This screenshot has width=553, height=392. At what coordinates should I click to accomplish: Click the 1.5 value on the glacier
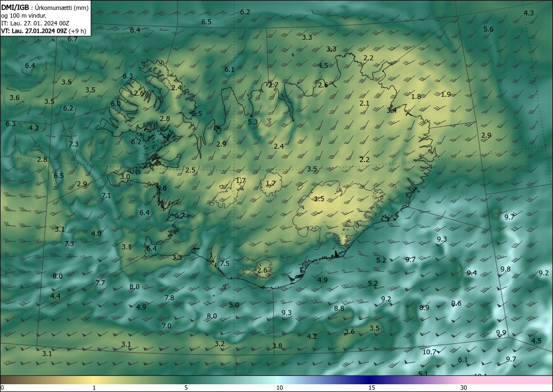tap(319, 199)
